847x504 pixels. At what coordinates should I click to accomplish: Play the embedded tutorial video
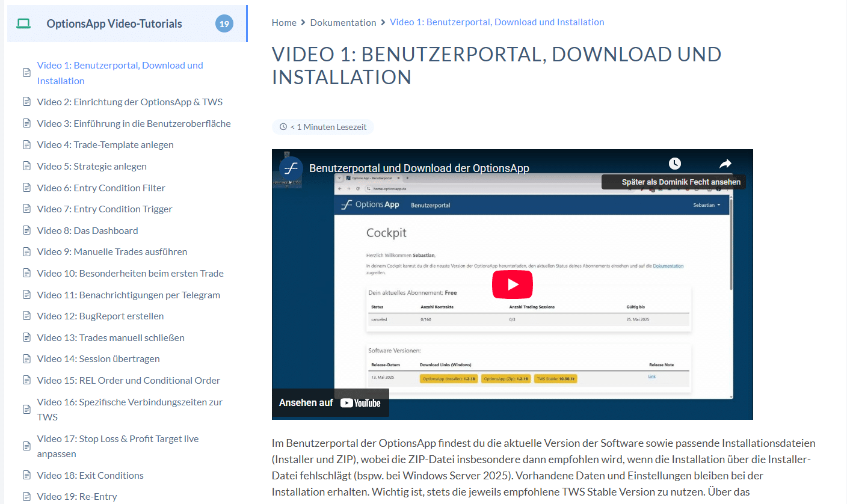point(513,284)
